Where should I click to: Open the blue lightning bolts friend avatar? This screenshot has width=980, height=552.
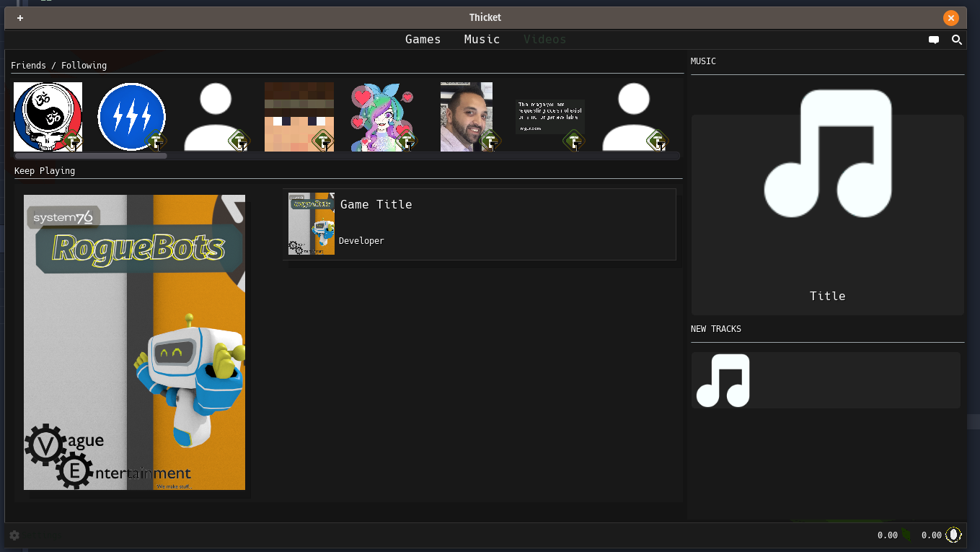click(131, 116)
